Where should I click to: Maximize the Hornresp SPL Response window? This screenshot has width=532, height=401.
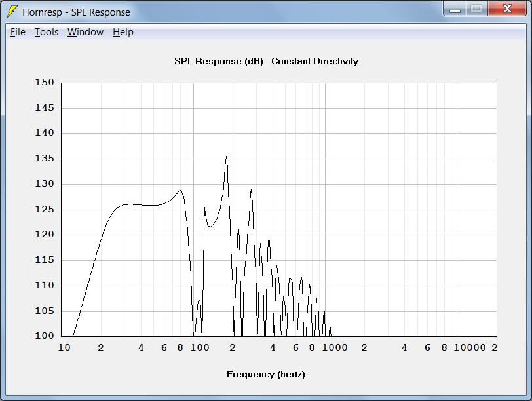click(477, 9)
